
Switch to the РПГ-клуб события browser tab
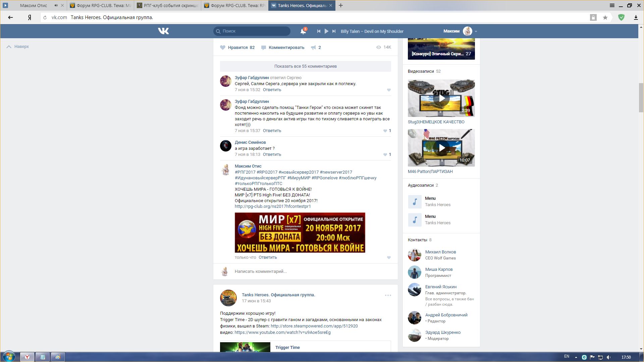point(168,5)
